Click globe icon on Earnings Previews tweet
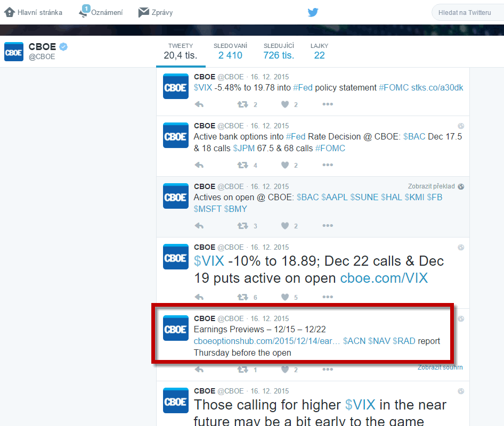 point(461,318)
